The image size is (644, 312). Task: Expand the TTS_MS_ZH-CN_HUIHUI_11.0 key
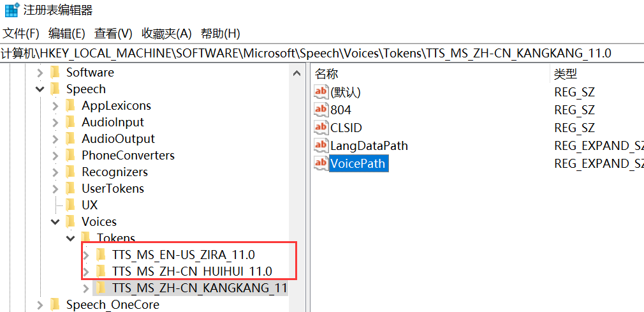point(85,272)
